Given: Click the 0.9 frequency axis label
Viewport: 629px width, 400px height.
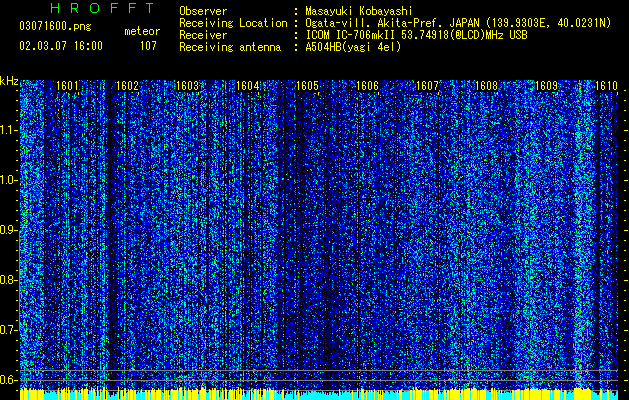Looking at the screenshot, I should click(x=8, y=230).
